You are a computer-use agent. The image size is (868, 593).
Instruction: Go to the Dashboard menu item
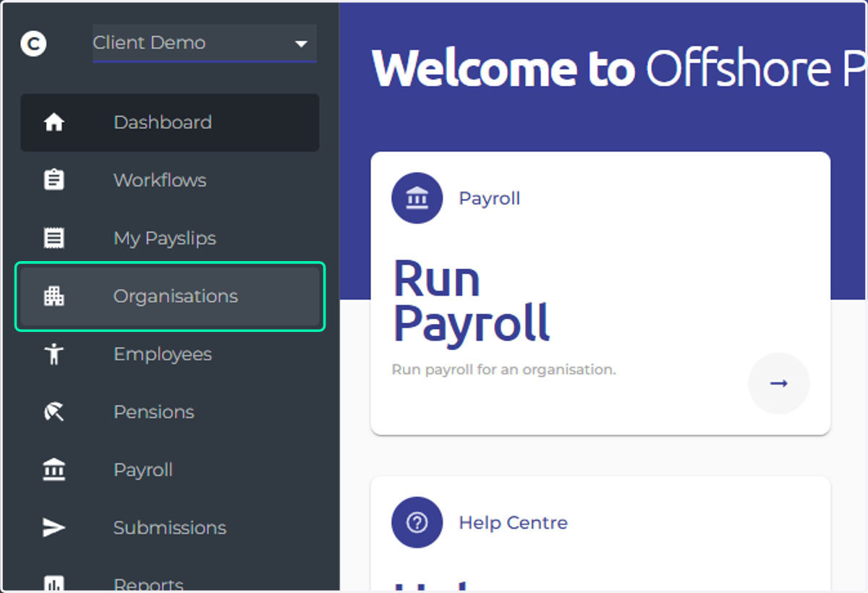tap(170, 122)
